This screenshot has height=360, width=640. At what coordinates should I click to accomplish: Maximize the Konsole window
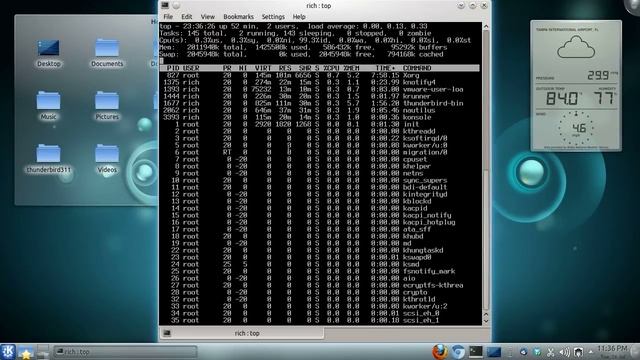[472, 5]
